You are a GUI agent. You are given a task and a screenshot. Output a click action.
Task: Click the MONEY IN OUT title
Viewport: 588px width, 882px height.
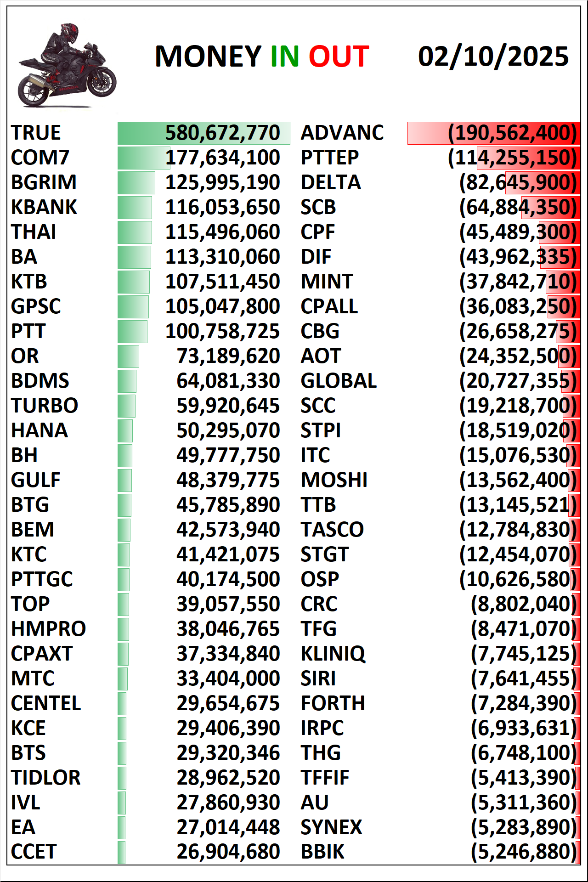(x=261, y=57)
